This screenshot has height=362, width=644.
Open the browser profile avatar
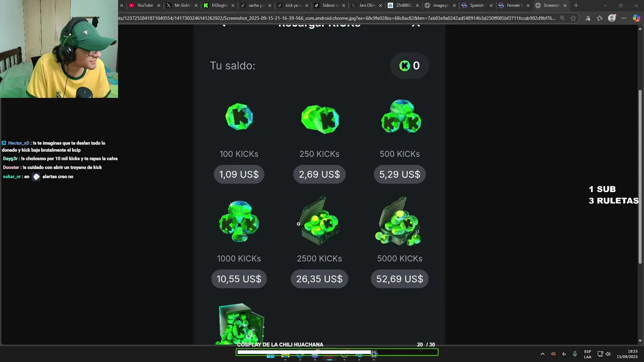point(612,18)
